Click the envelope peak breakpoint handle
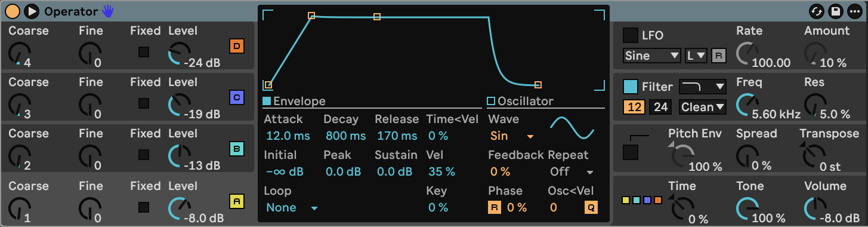 point(311,16)
